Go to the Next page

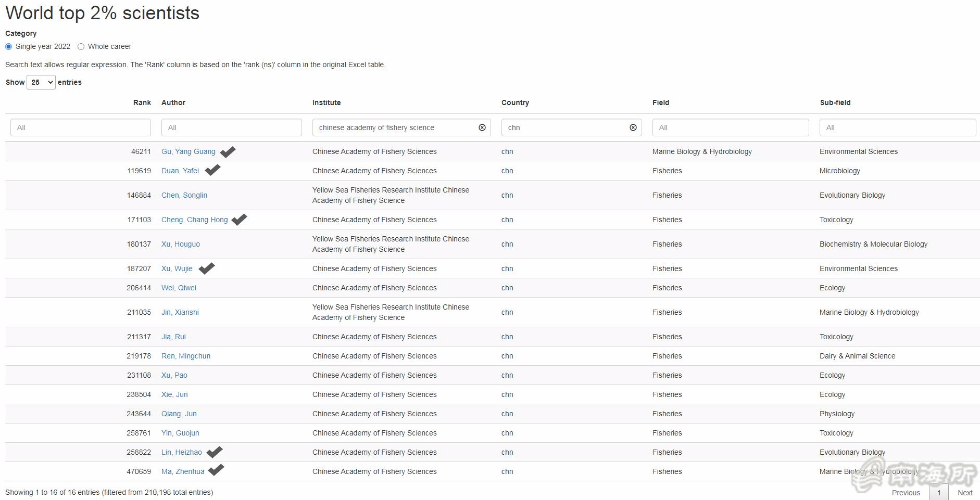(x=964, y=492)
